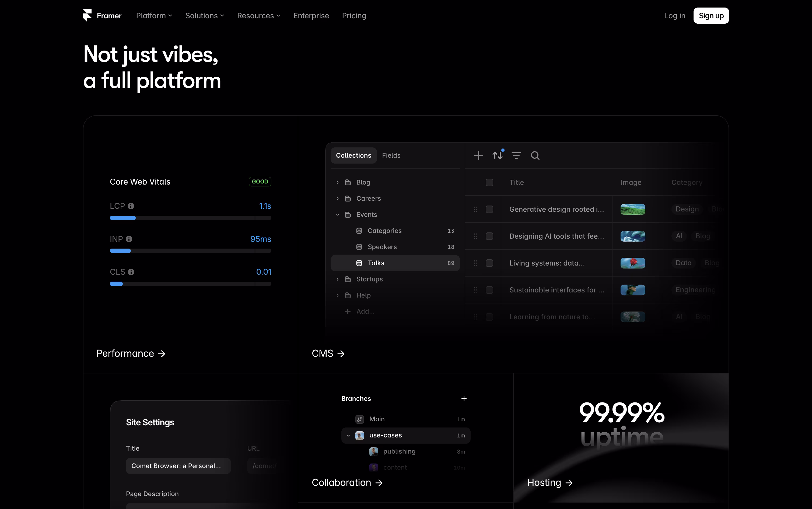Click the Events folder icon
Screen dimensions: 812x509
(348, 214)
